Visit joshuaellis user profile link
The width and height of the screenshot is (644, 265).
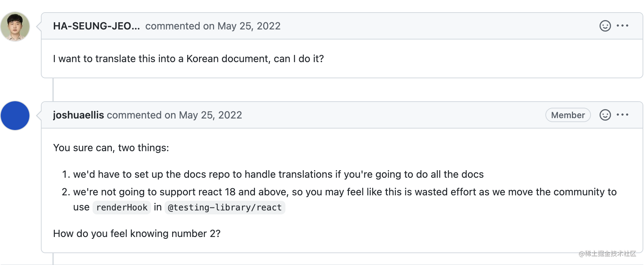79,115
